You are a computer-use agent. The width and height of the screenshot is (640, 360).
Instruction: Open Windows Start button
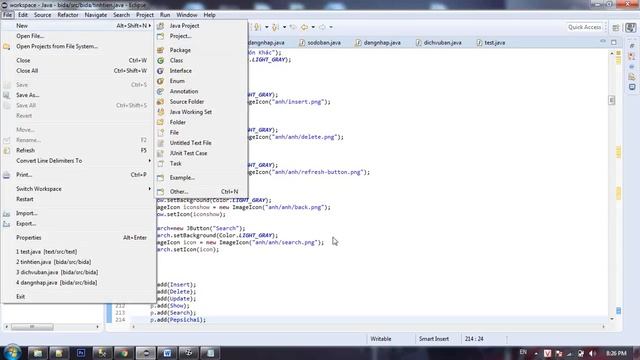[12, 353]
